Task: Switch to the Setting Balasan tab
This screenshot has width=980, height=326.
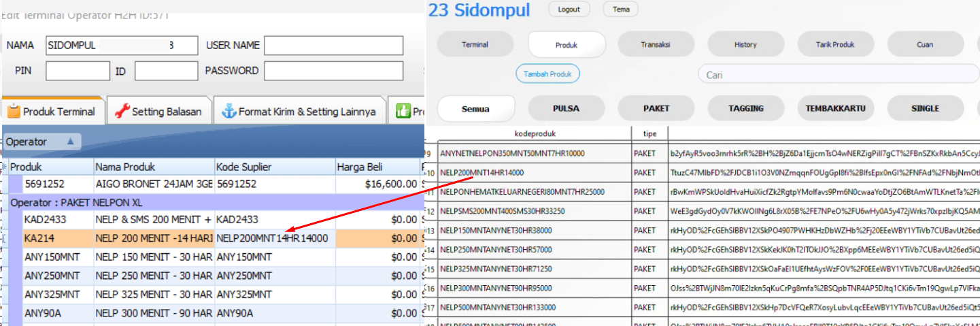Action: (159, 111)
